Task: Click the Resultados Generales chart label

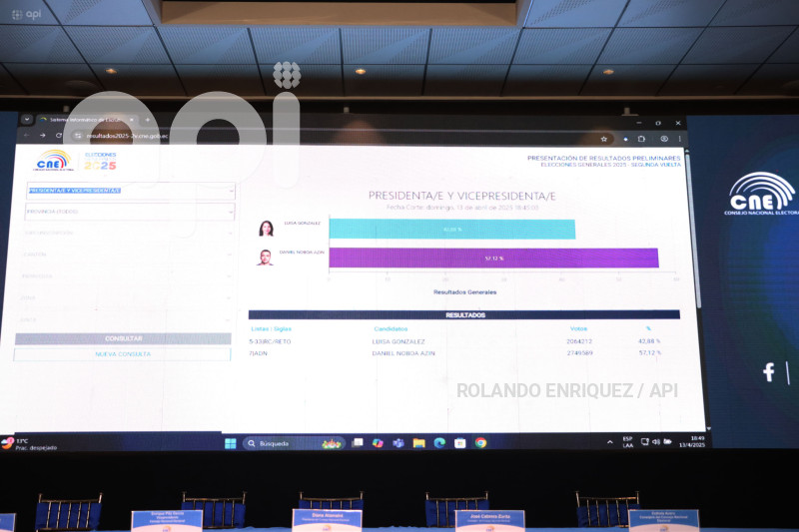Action: [x=464, y=292]
